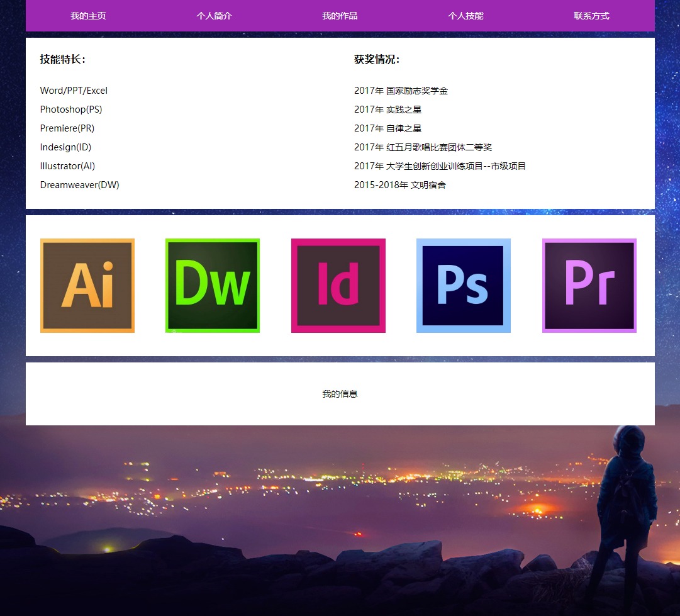This screenshot has height=616, width=680.
Task: Click the 获奖情况 heading
Action: click(x=377, y=60)
